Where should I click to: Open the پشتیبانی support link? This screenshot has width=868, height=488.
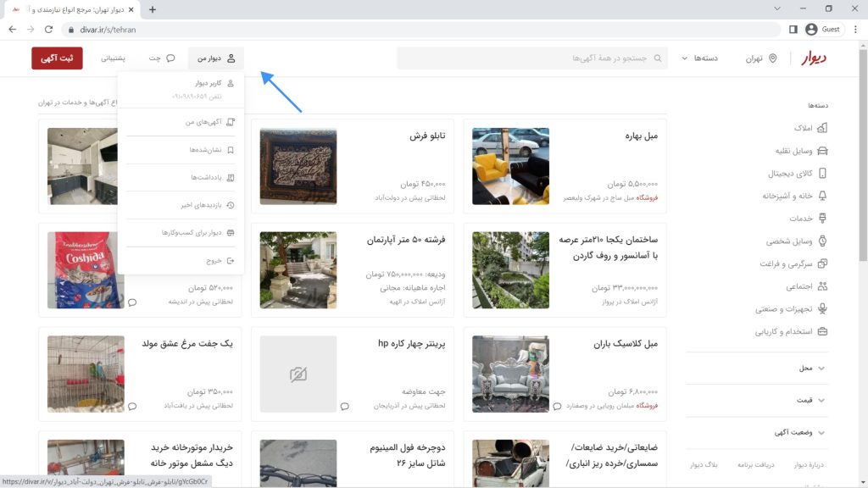coord(113,58)
